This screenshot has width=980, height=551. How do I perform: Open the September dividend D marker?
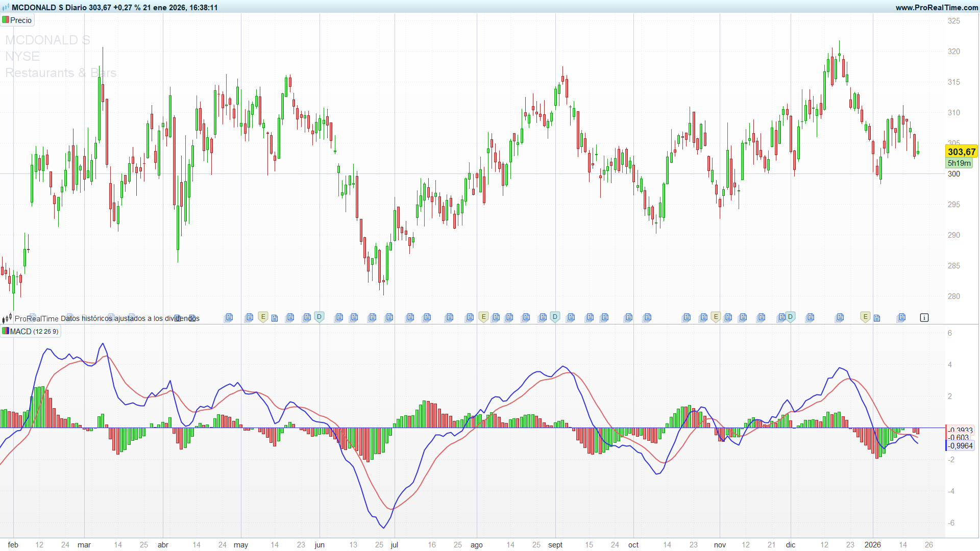555,317
